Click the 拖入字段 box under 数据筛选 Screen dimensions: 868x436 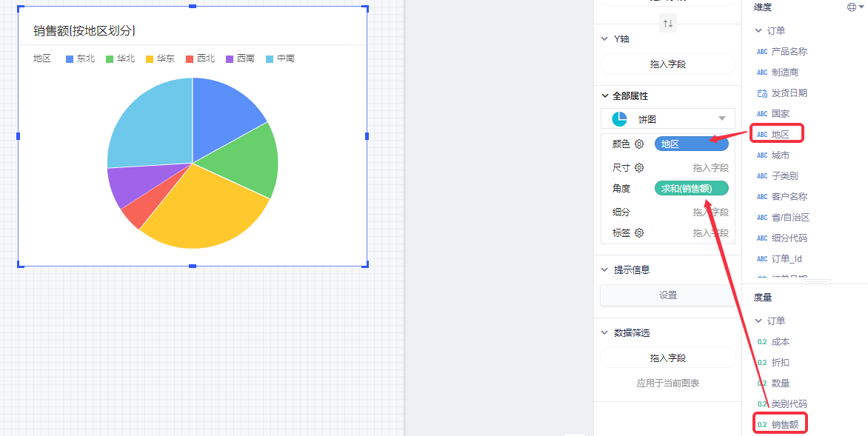click(x=667, y=358)
